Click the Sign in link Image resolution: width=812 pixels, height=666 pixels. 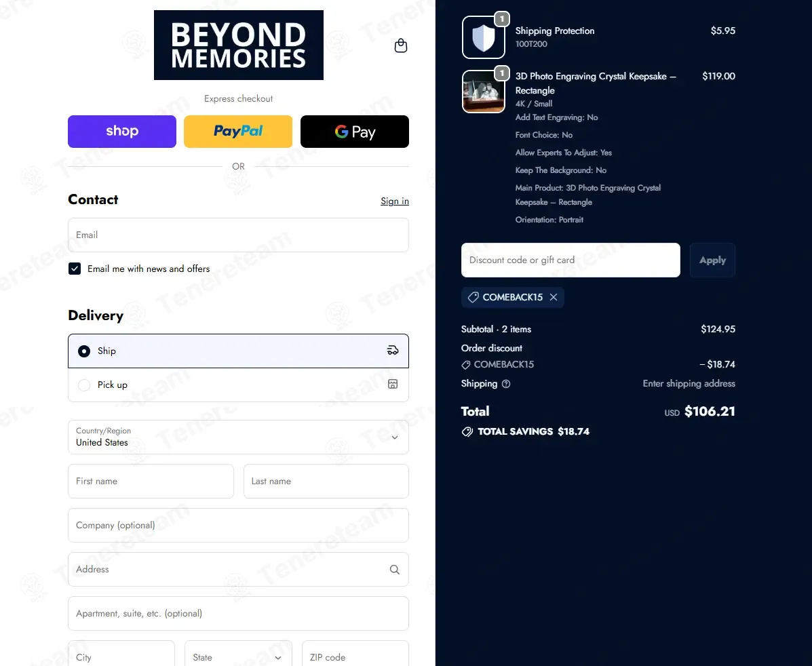point(394,201)
